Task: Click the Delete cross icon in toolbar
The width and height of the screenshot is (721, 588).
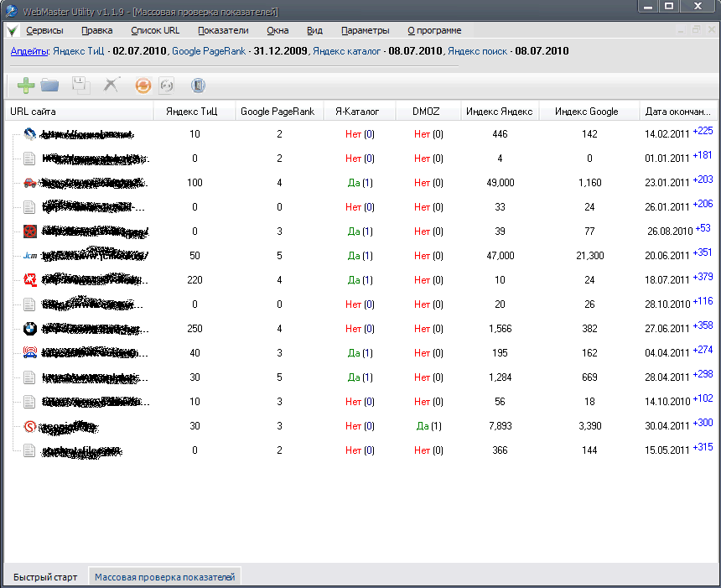Action: tap(111, 86)
